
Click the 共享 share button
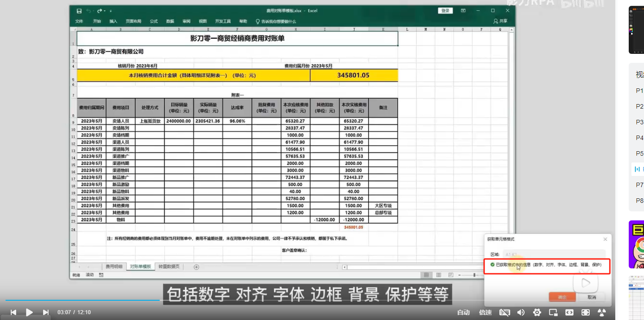tap(500, 21)
